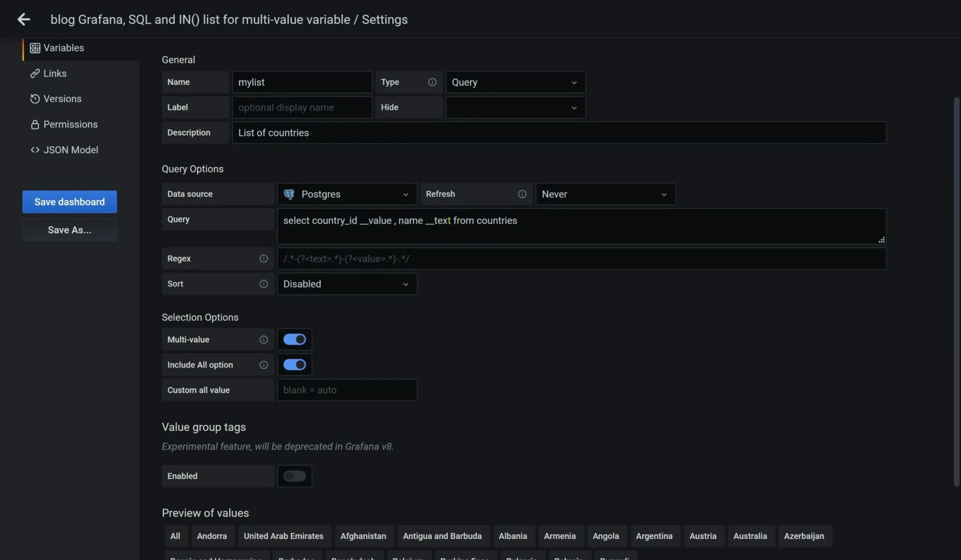Turn off Include All option switch
961x560 pixels.
295,365
